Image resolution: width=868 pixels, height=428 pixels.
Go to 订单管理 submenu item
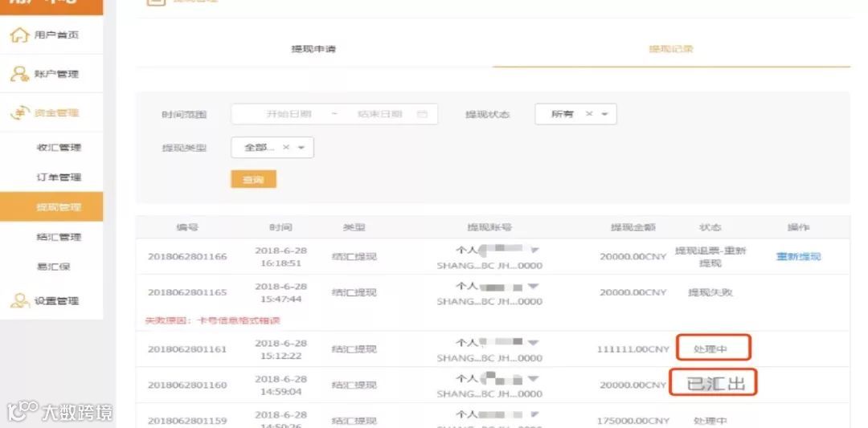click(59, 177)
